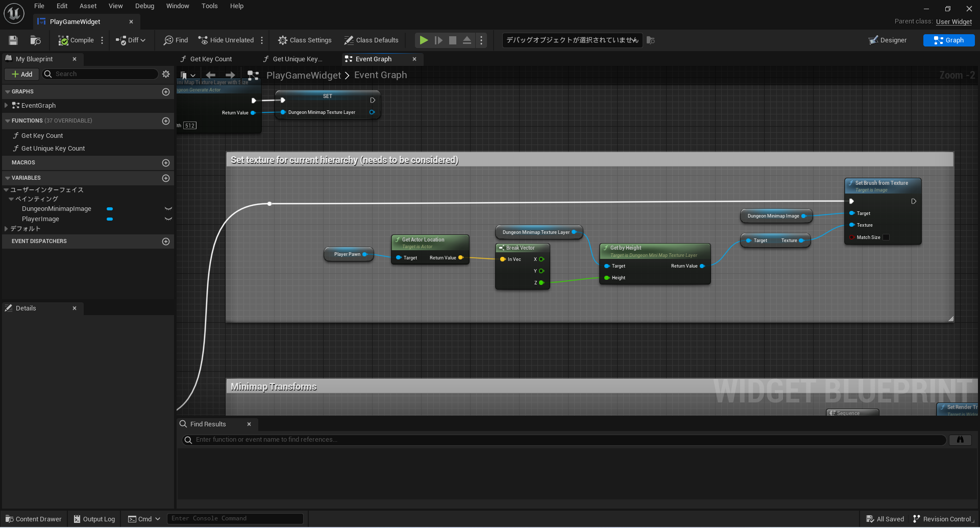Collapse the FUNCTIONS section
This screenshot has height=528, width=980.
coord(8,121)
